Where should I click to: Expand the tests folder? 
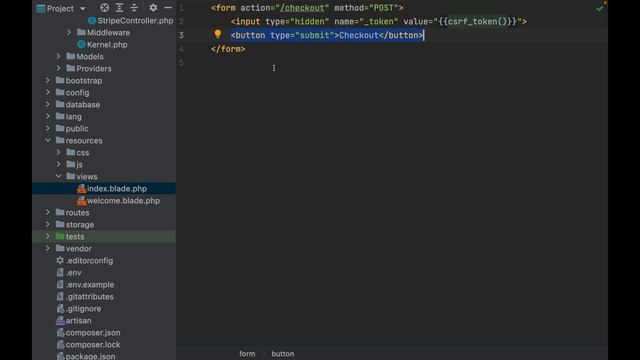48,236
